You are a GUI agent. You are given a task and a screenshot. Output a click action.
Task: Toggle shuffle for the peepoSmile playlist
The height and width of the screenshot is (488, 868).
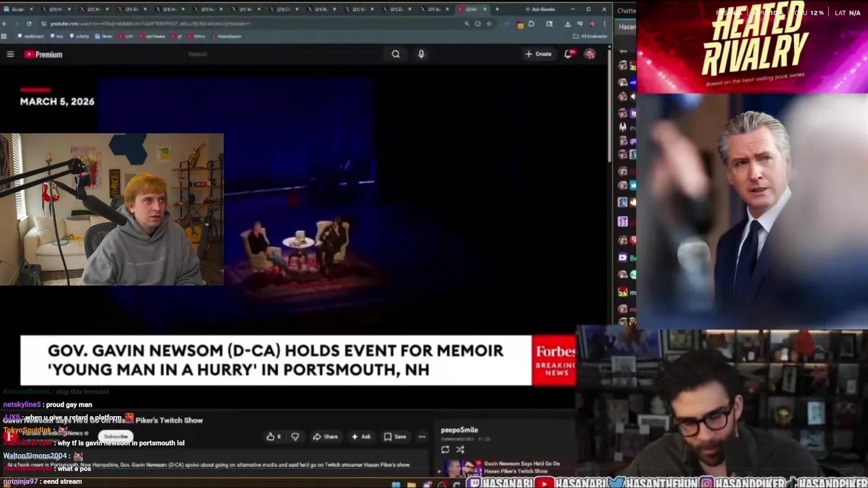tap(460, 449)
